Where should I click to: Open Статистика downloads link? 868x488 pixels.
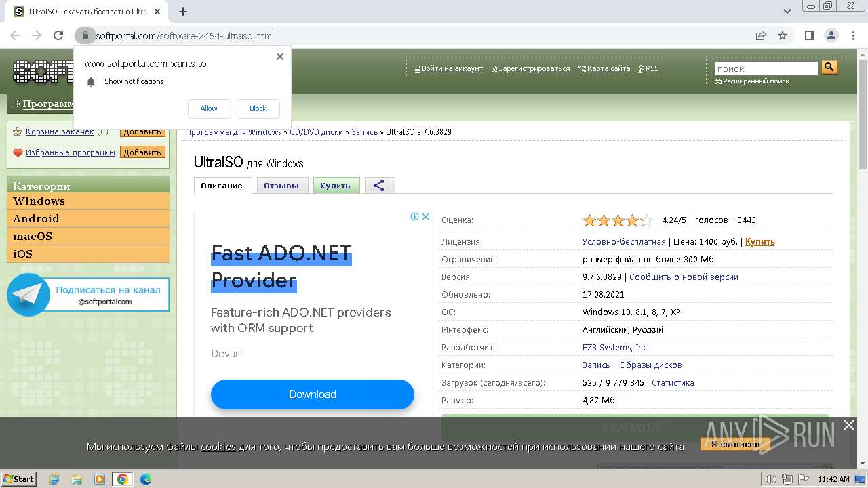[673, 382]
